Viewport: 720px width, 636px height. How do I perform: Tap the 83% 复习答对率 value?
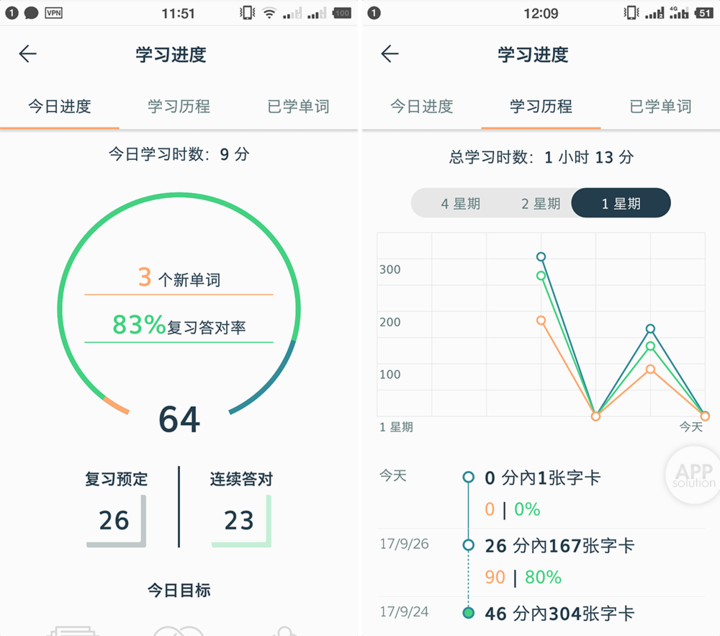179,325
